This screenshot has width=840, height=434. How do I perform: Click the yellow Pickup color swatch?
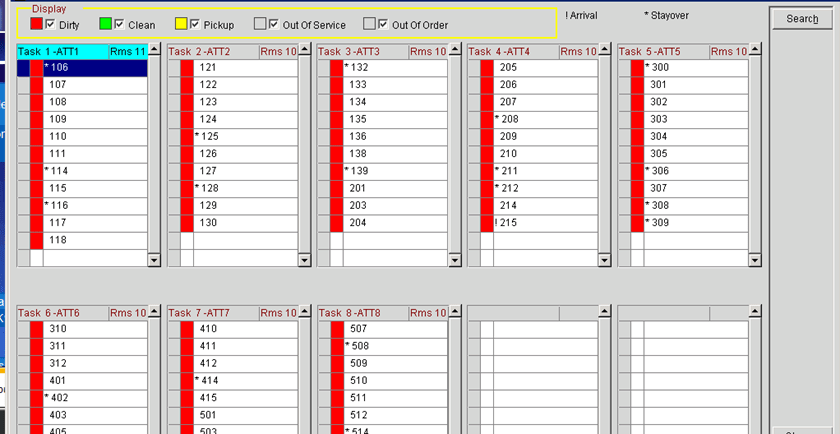[x=181, y=24]
